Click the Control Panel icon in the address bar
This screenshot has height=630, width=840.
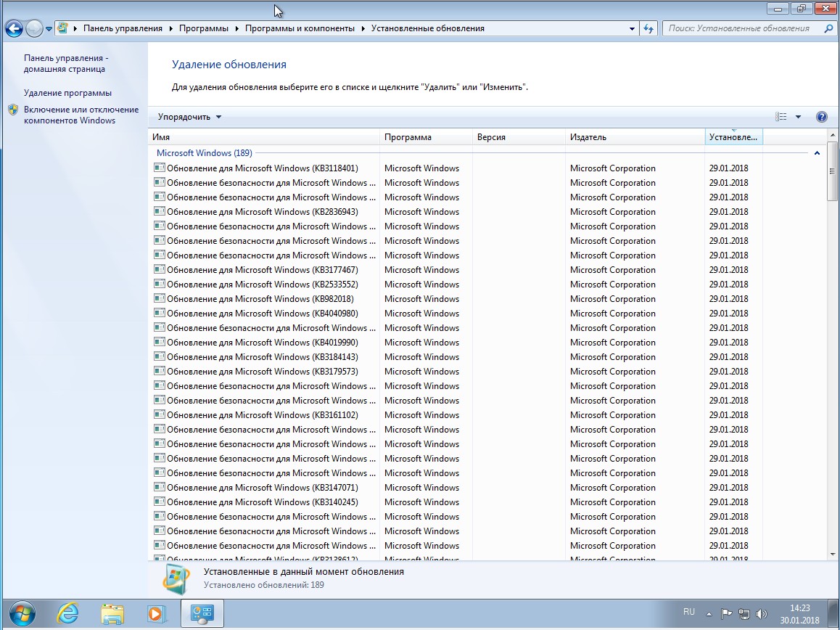point(62,28)
